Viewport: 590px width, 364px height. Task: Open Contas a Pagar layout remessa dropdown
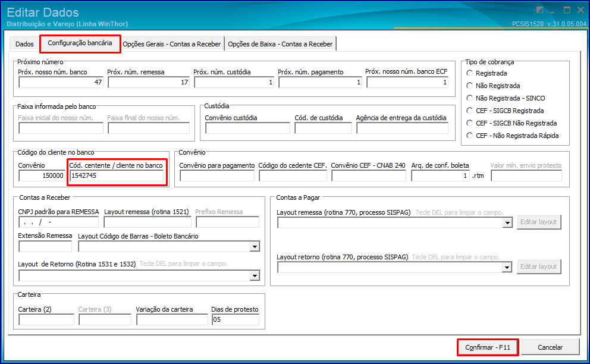(507, 223)
